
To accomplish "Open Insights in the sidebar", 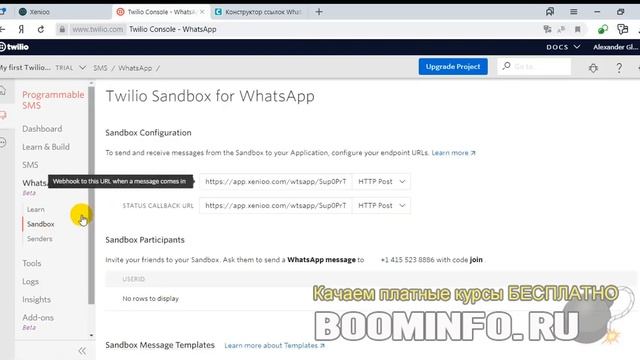I will [x=36, y=300].
